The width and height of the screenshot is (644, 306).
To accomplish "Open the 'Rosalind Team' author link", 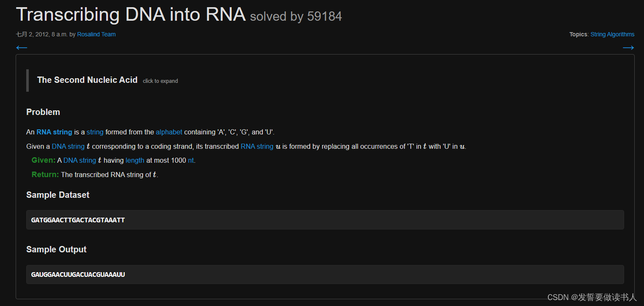I will pyautogui.click(x=96, y=34).
